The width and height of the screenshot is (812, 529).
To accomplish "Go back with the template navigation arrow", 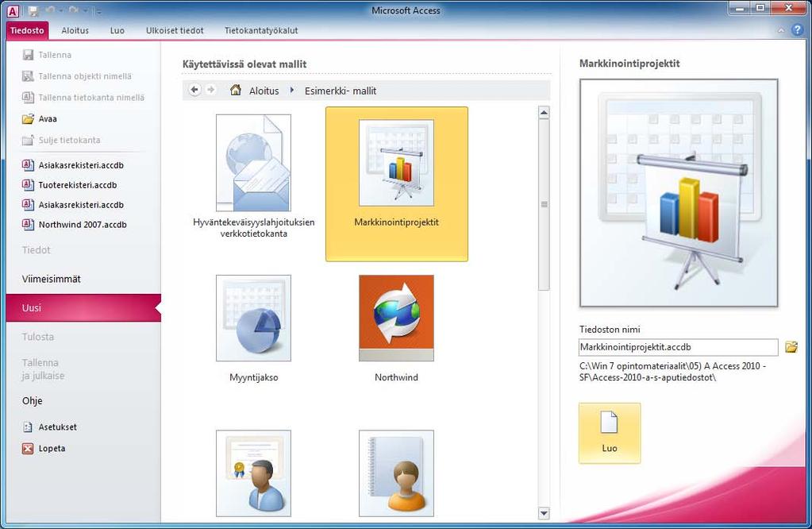I will pos(194,91).
